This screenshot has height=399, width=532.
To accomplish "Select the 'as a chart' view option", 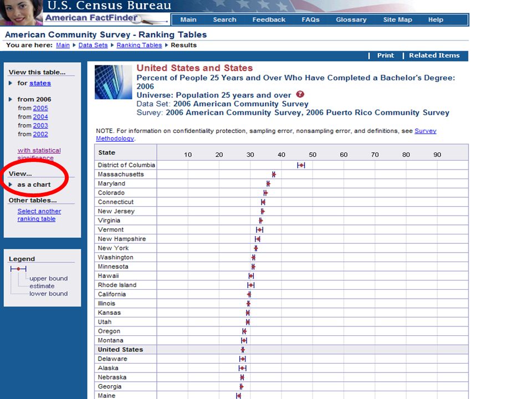I will pyautogui.click(x=34, y=185).
